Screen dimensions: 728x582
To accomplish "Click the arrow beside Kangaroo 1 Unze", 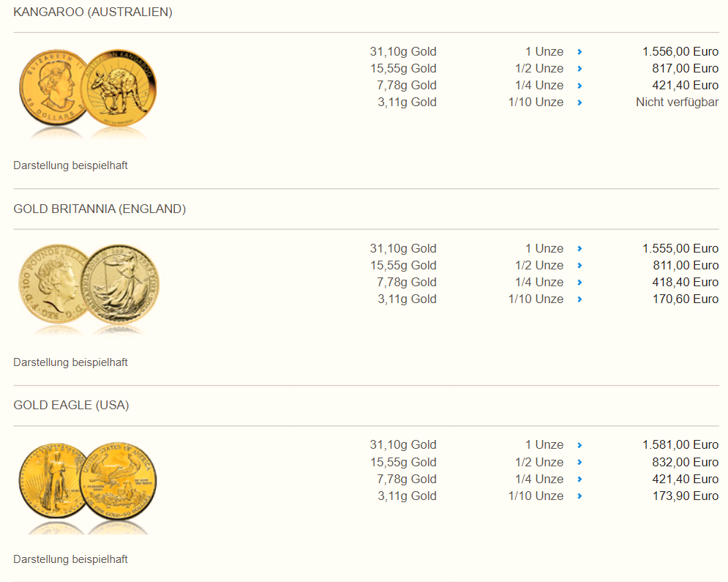I will point(579,52).
